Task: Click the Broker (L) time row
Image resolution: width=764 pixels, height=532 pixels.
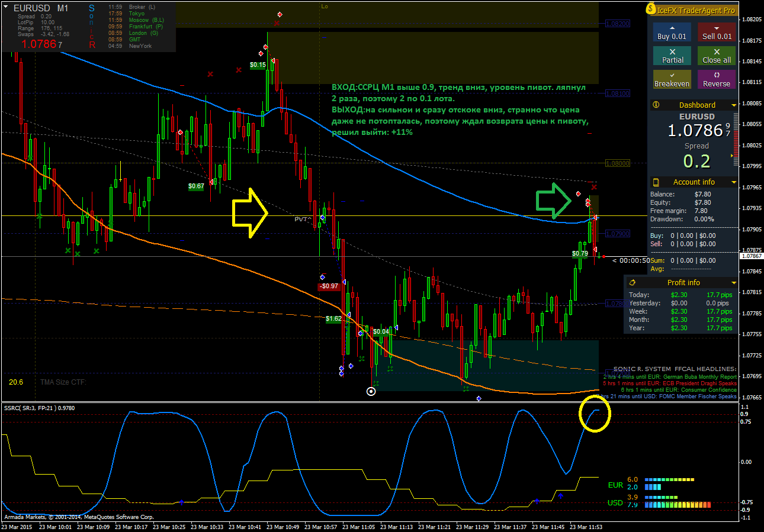Action: [132, 7]
